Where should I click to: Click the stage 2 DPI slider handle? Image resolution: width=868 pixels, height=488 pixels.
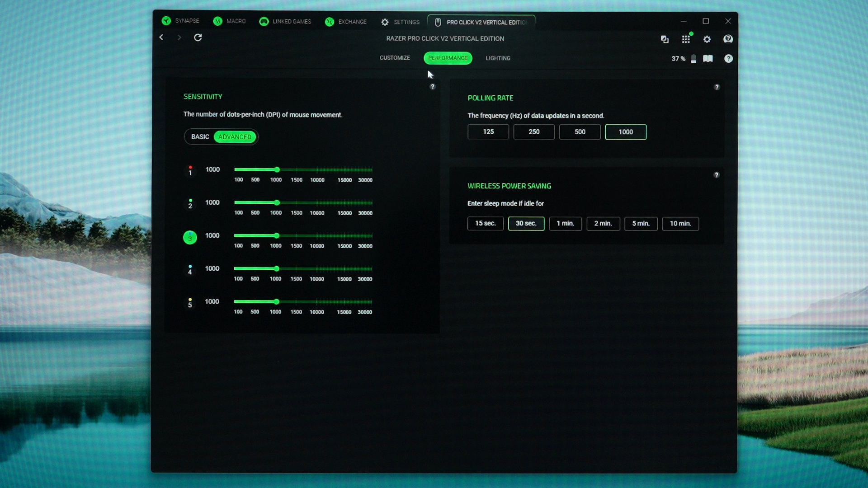click(x=277, y=202)
